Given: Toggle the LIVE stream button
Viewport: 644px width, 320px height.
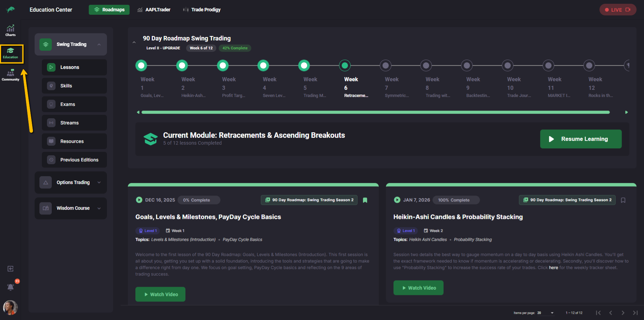Looking at the screenshot, I should tap(618, 10).
